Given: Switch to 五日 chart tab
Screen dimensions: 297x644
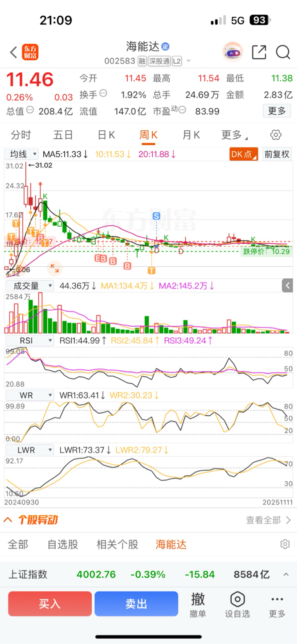Looking at the screenshot, I should [x=63, y=135].
